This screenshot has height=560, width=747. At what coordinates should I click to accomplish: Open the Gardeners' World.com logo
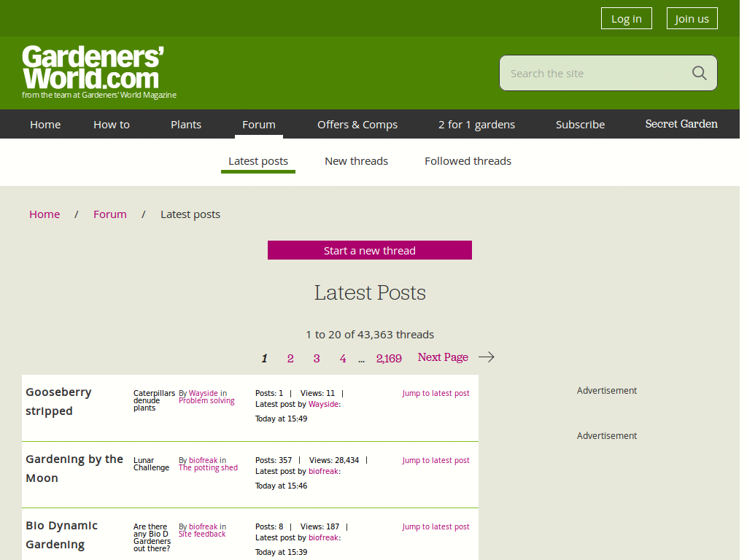coord(98,72)
